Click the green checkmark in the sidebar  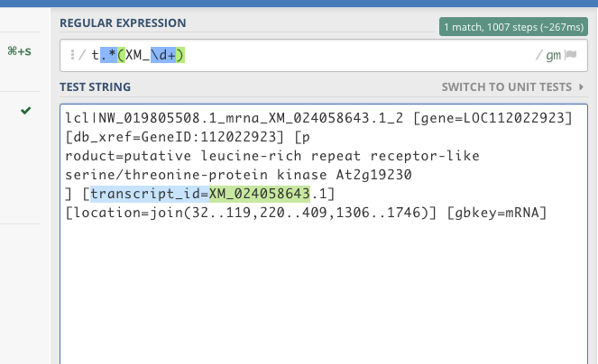25,111
